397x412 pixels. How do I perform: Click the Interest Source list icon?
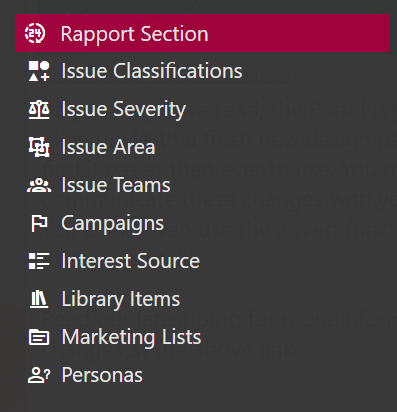pyautogui.click(x=39, y=261)
